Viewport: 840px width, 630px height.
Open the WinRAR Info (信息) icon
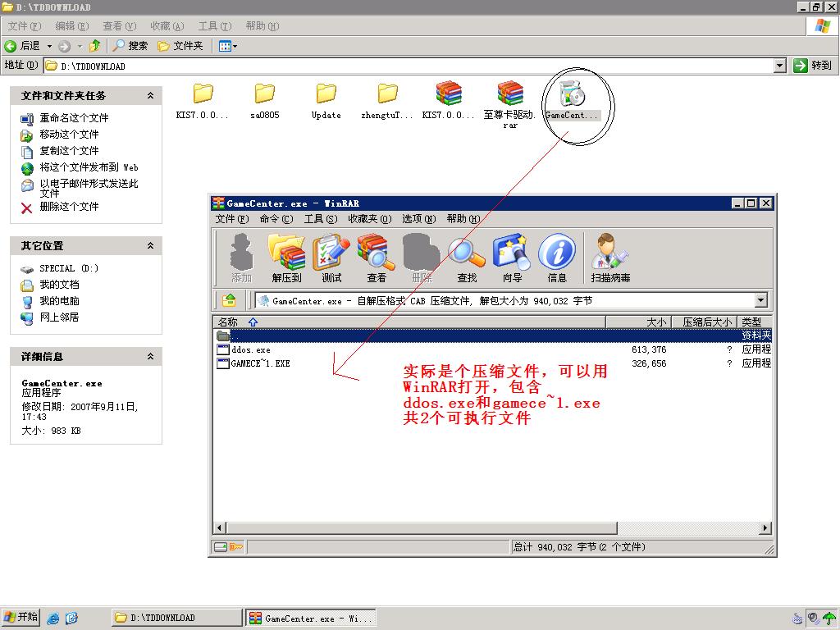tap(557, 258)
